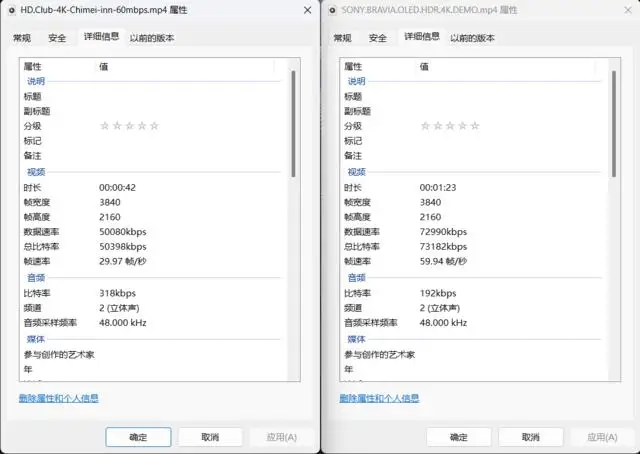Click 删除属性和个人信息 link in SONY.BRAVIA window

pyautogui.click(x=379, y=398)
